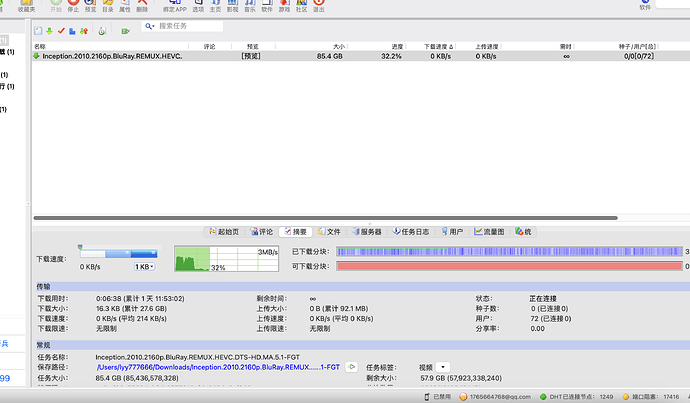Open the 音乐 music toolbar icon

pos(250,6)
